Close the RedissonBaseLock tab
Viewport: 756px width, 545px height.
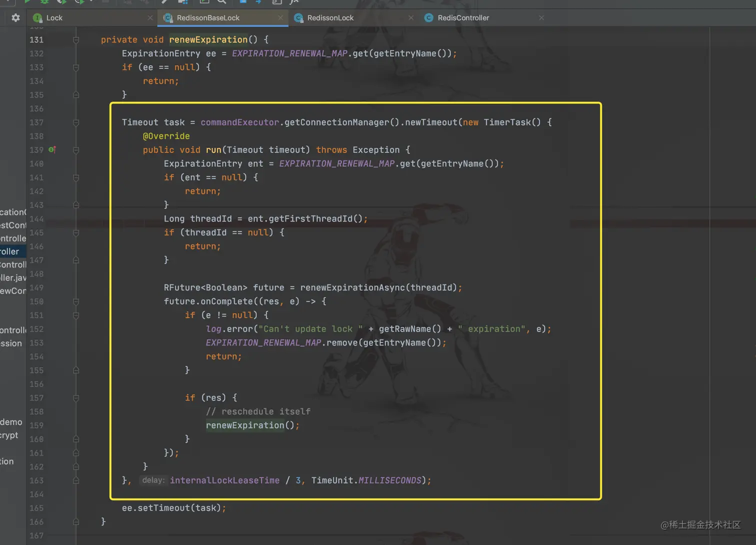280,17
